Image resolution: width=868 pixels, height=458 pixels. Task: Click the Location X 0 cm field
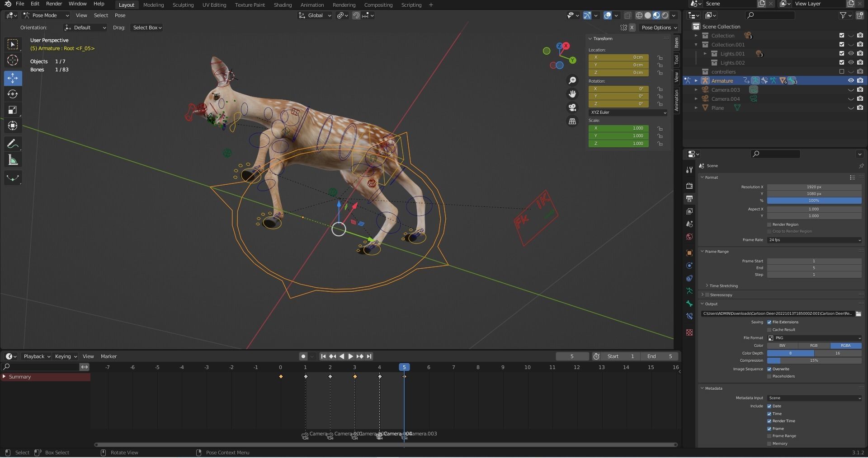(618, 57)
